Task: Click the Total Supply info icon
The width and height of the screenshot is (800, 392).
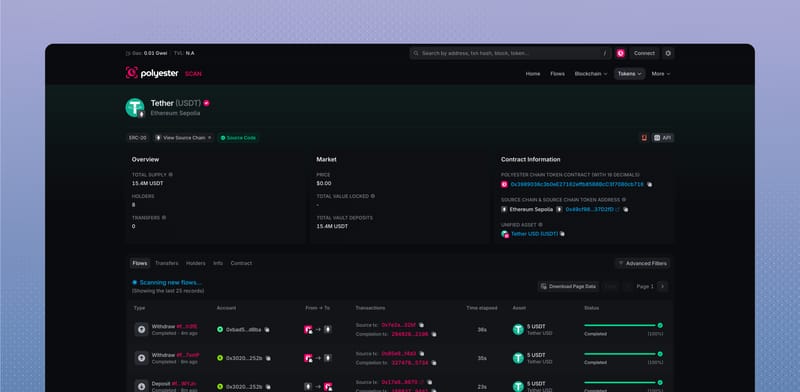Action: [170, 175]
